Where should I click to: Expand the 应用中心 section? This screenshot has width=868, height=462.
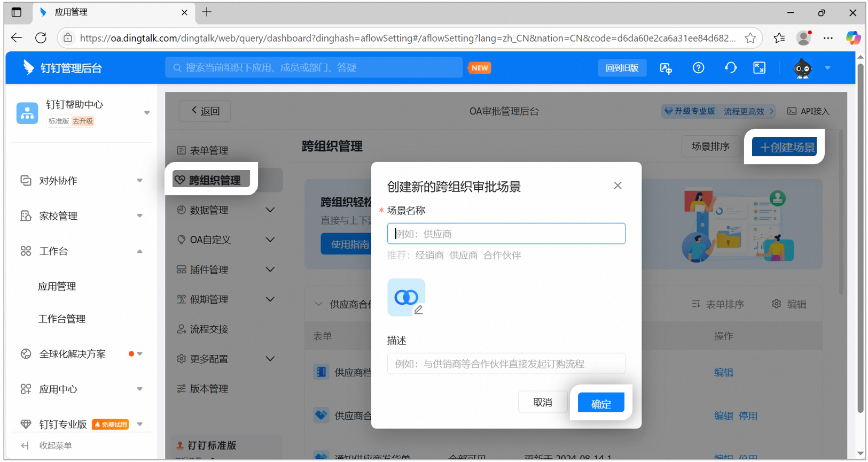[x=81, y=389]
